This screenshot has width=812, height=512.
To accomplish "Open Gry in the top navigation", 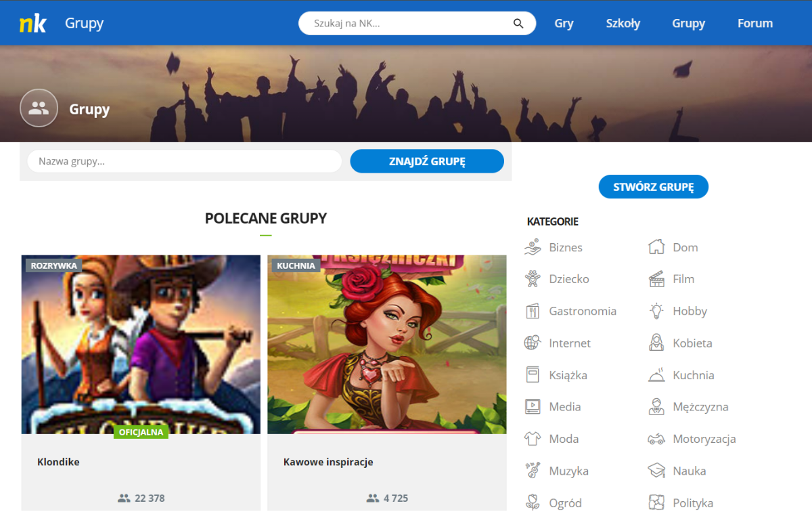I will coord(564,24).
